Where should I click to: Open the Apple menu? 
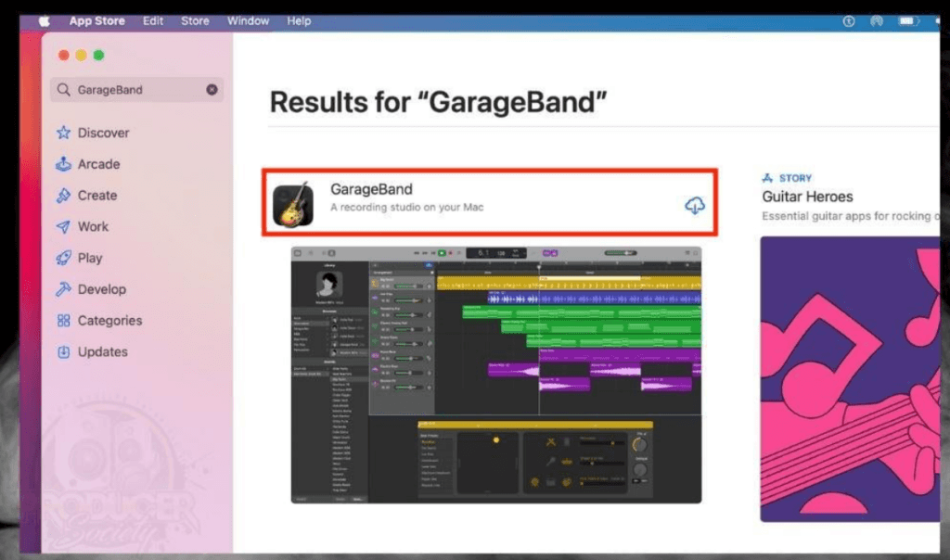click(x=44, y=21)
